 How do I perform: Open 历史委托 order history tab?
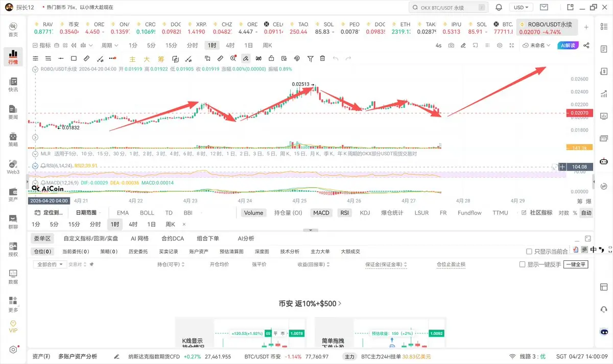[138, 251]
